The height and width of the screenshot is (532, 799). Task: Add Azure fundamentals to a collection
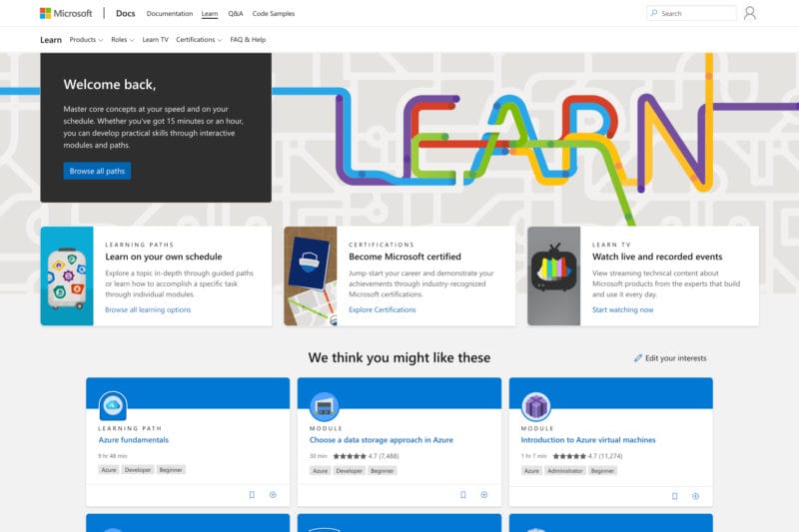pyautogui.click(x=273, y=495)
